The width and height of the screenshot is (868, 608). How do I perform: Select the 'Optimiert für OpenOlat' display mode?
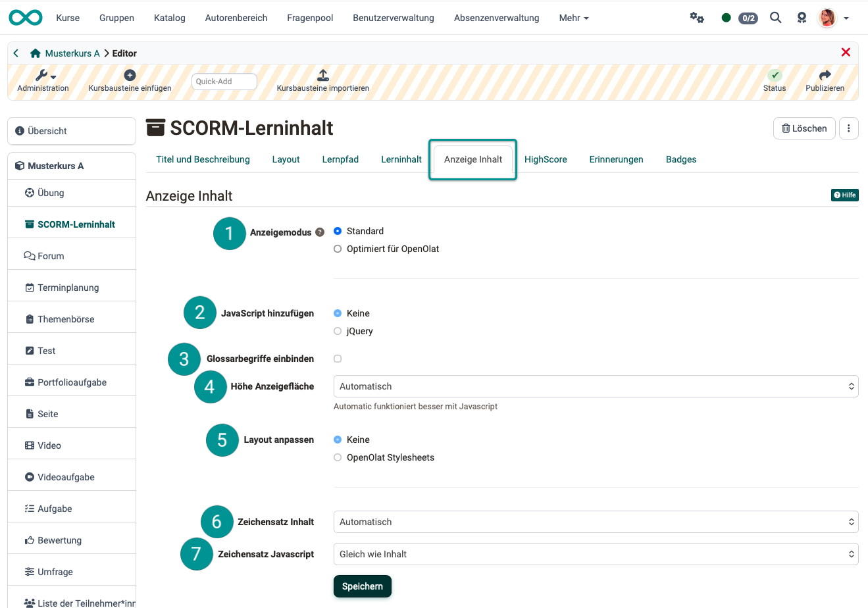click(337, 249)
